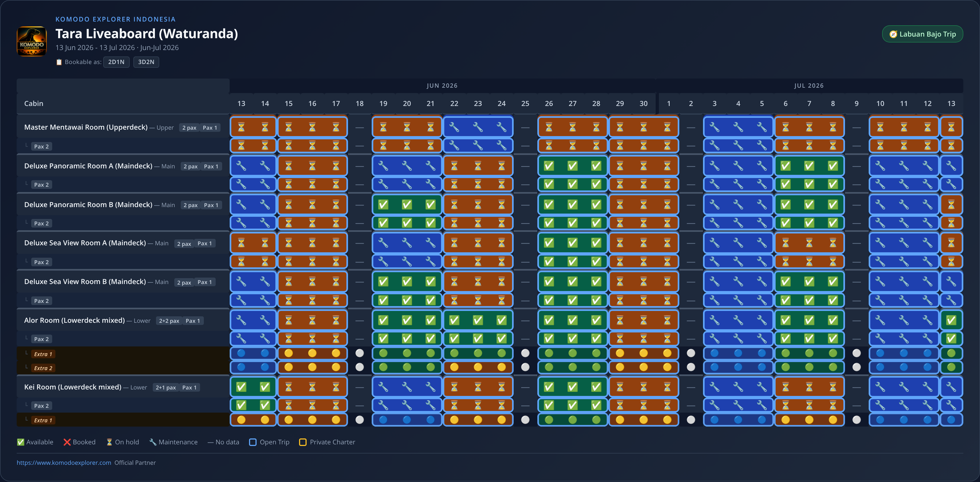
Task: Click the clipboard icon beside Bookable as
Action: point(59,62)
